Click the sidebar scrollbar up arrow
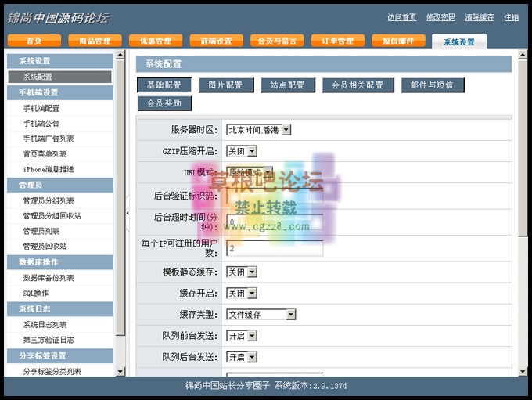The image size is (532, 400). pyautogui.click(x=120, y=54)
